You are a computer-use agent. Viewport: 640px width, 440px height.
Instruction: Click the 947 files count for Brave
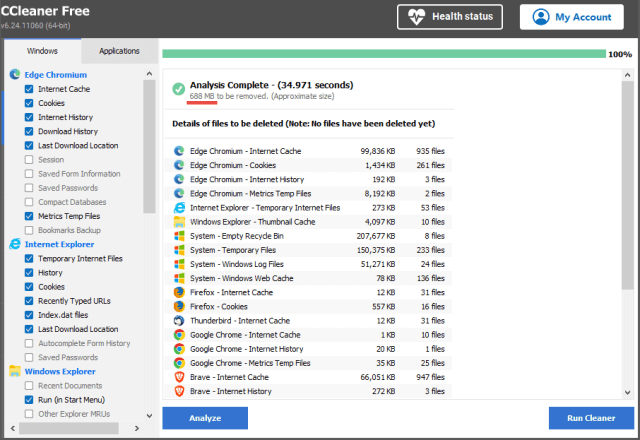[x=430, y=377]
